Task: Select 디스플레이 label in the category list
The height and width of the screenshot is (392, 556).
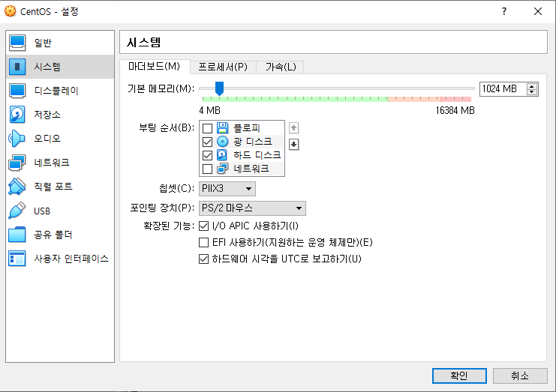Action: (x=56, y=91)
